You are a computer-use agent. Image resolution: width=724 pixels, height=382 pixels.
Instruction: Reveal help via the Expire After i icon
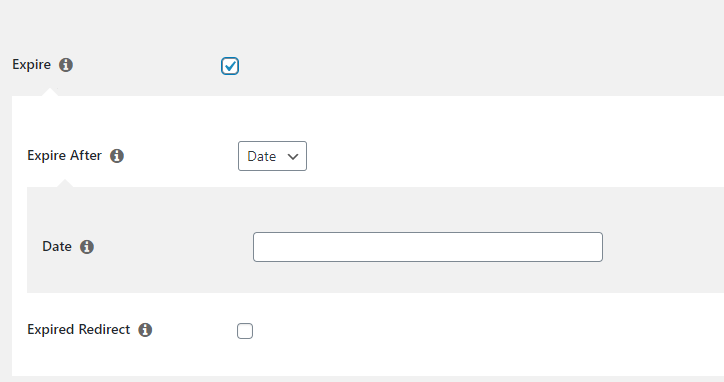pos(117,156)
